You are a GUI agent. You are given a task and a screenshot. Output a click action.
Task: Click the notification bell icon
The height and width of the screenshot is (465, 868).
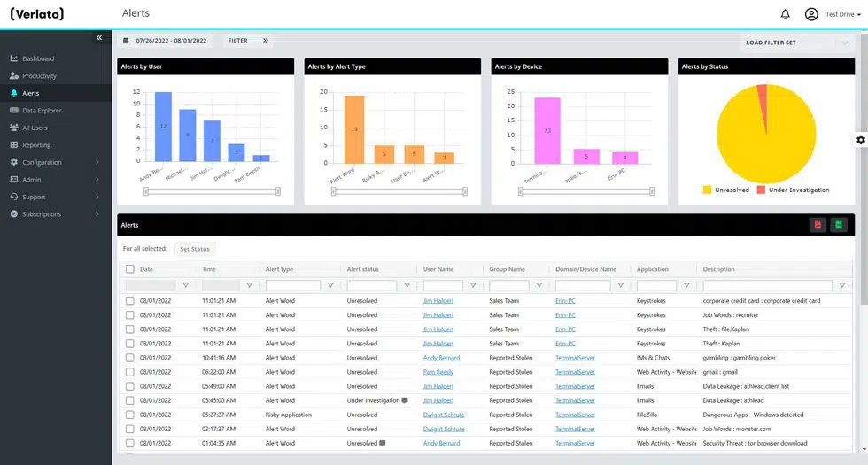pos(785,14)
